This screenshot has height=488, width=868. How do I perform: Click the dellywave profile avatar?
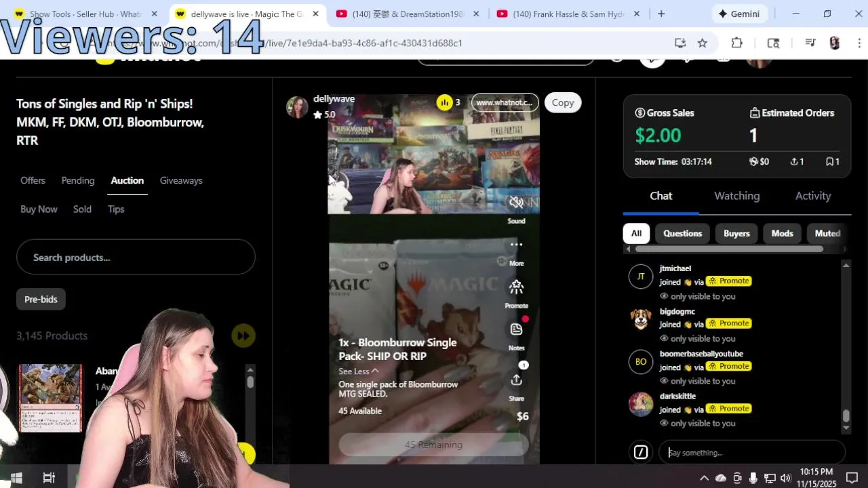pyautogui.click(x=297, y=107)
